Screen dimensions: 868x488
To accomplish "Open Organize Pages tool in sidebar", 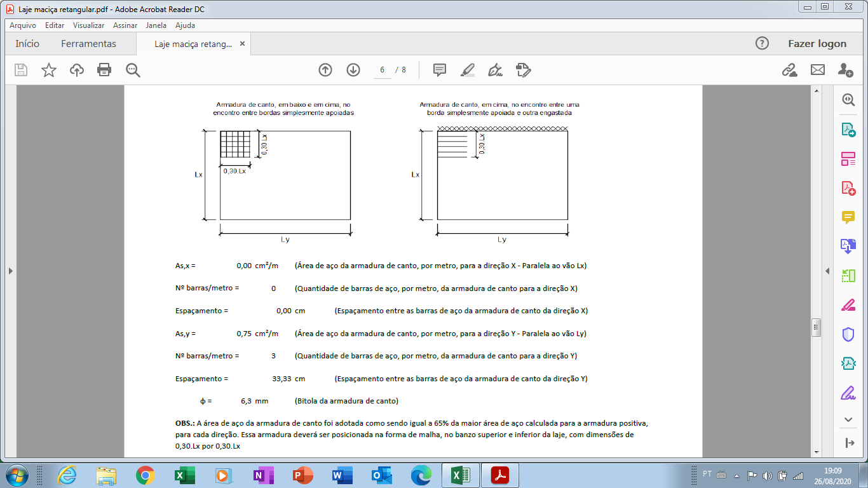I will (x=848, y=159).
